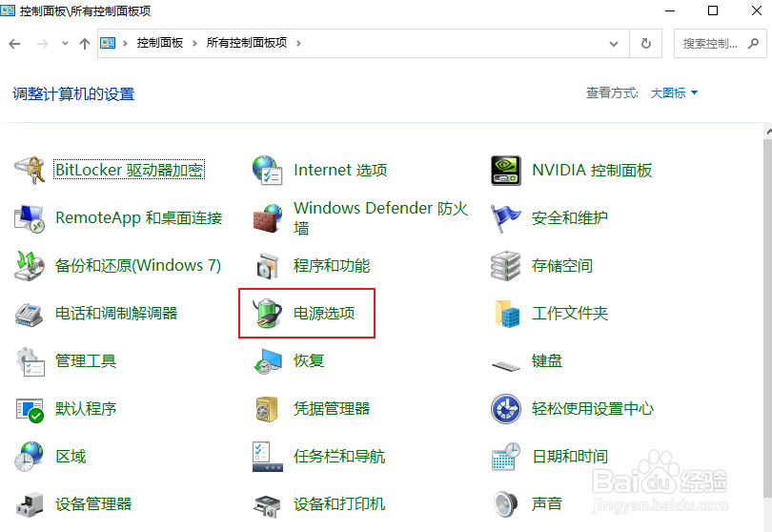Open the 默认程序 link
Screen dimensions: 772x532
(85, 408)
